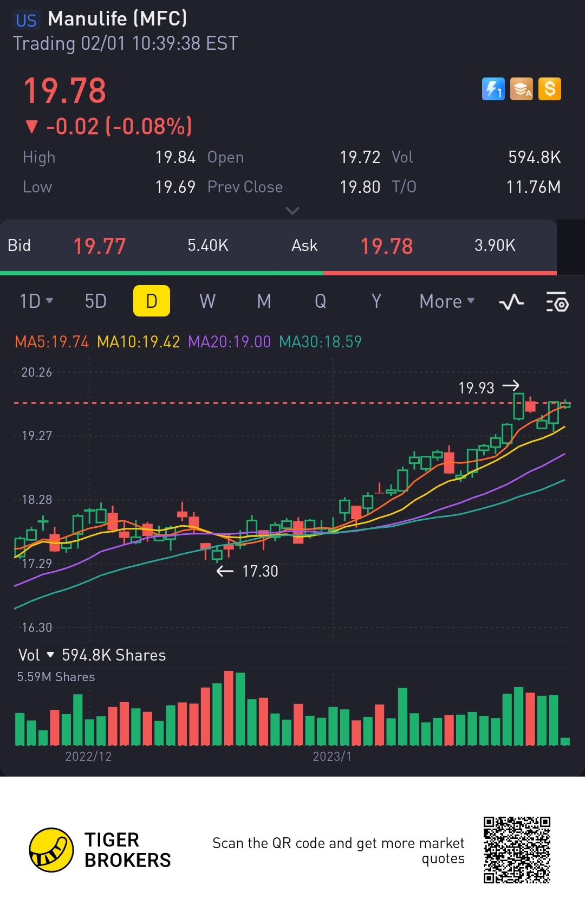Tap the MA30:18.59 indicator label
The height and width of the screenshot is (924, 585).
[320, 341]
